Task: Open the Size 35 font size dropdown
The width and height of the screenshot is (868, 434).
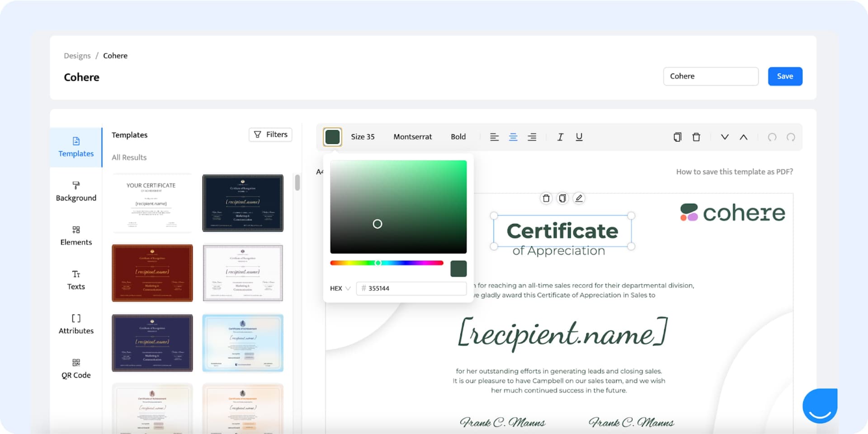Action: click(x=363, y=136)
